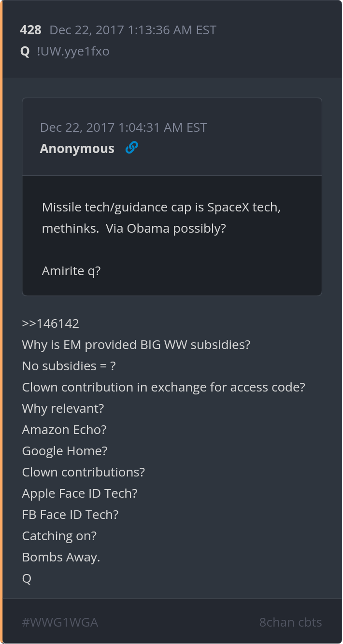Click the "Clown contribution in exchange" line
The height and width of the screenshot is (644, 343).
coord(163,387)
